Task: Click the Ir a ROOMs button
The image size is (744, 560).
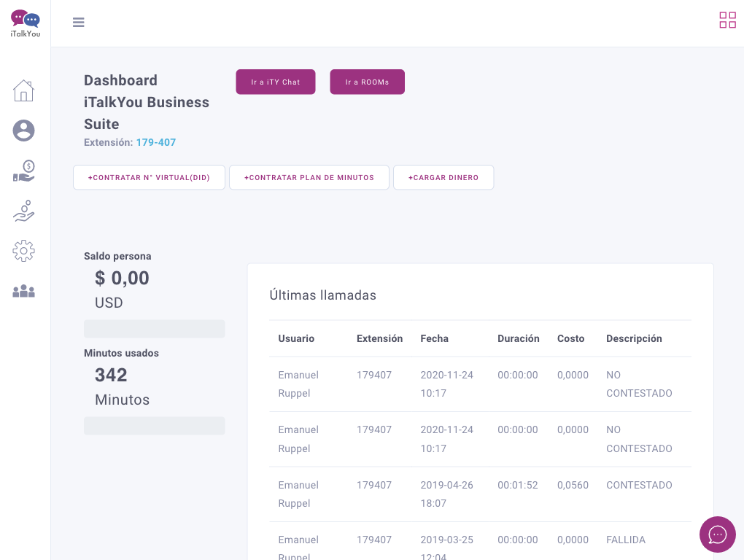Action: (367, 82)
